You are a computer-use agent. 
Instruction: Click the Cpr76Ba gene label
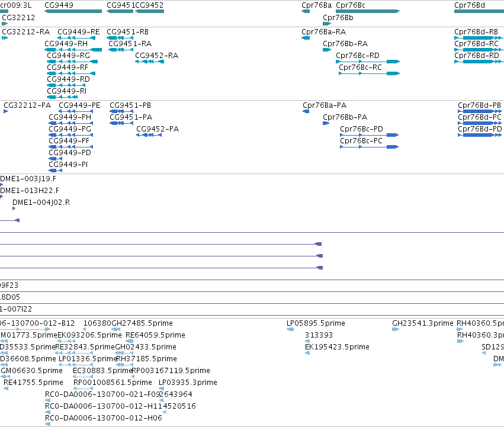pos(317,5)
